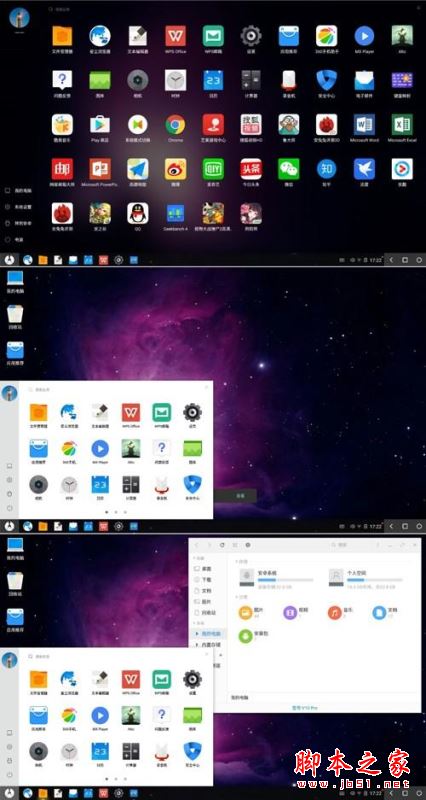Go to the second page dot in the middle screenshot's start menu
426x800 pixels.
click(116, 512)
